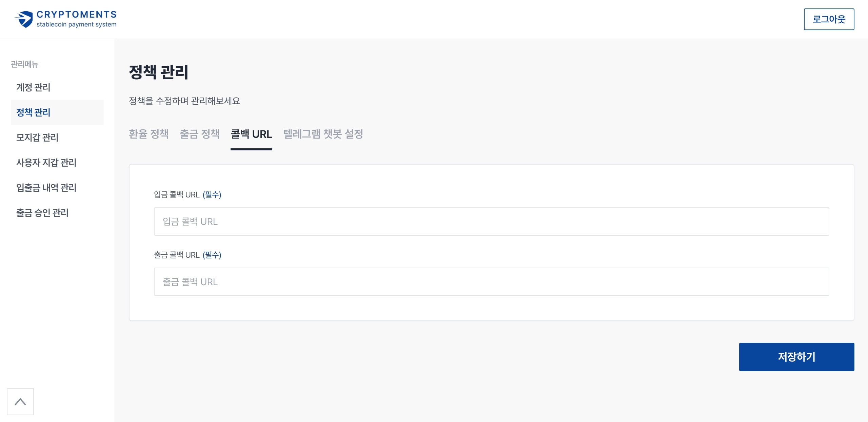Click the CRYPTOMENTS brand name text
The width and height of the screenshot is (868, 422).
pos(77,14)
